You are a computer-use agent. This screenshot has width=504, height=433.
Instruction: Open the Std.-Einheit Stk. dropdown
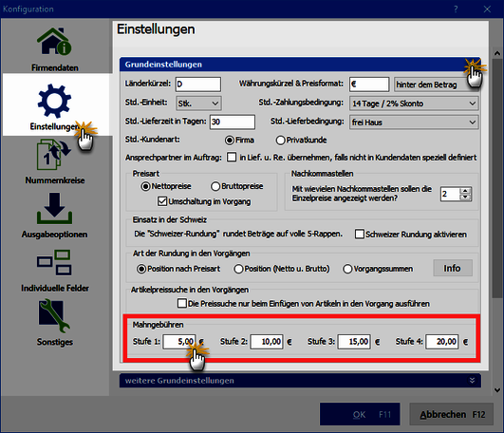click(x=198, y=104)
